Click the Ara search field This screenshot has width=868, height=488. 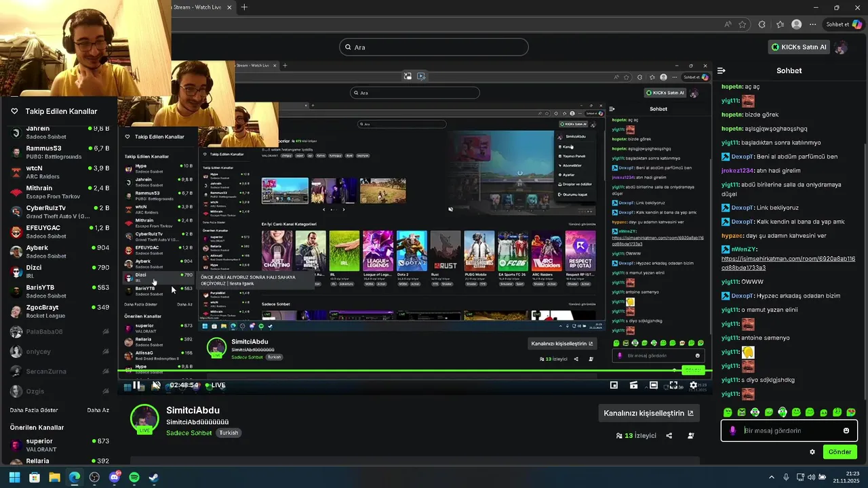[434, 47]
